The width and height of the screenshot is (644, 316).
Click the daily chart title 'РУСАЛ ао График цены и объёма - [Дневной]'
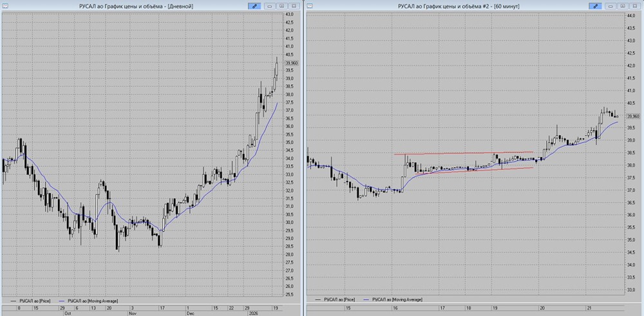pyautogui.click(x=136, y=6)
